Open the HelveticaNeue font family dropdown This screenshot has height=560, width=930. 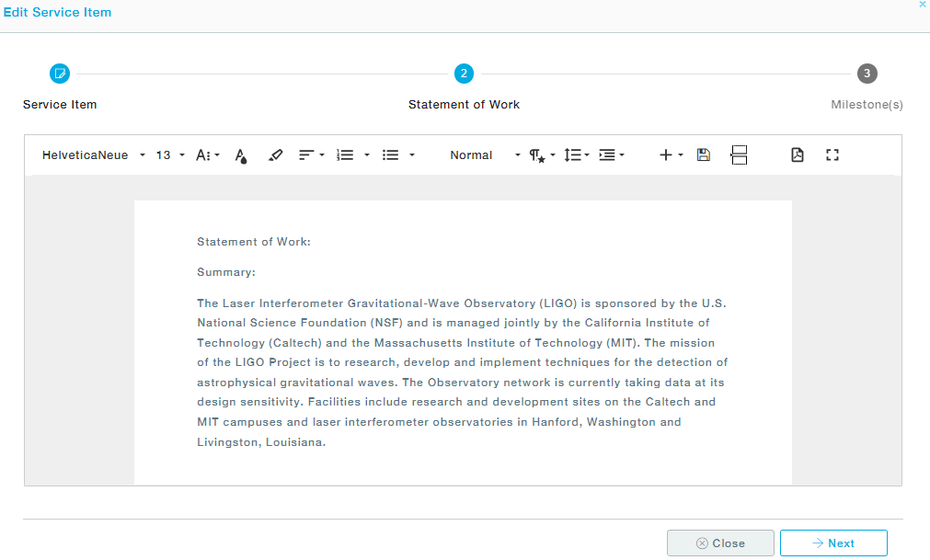point(93,155)
